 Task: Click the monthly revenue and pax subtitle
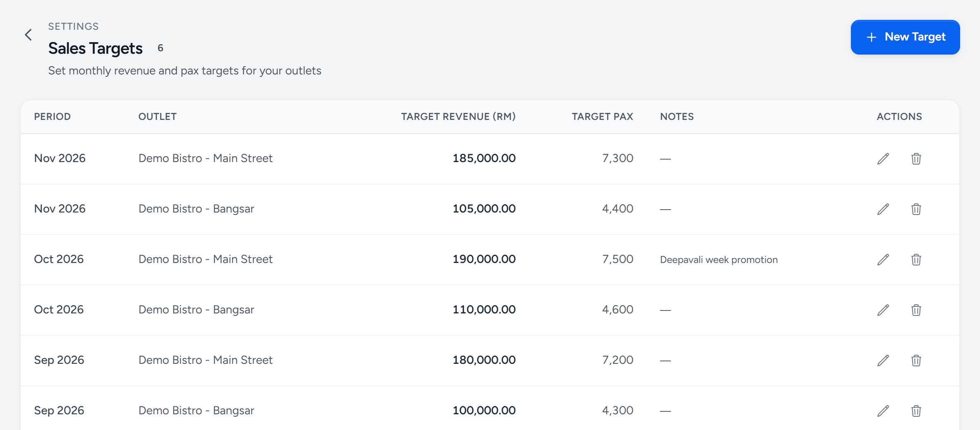(185, 71)
